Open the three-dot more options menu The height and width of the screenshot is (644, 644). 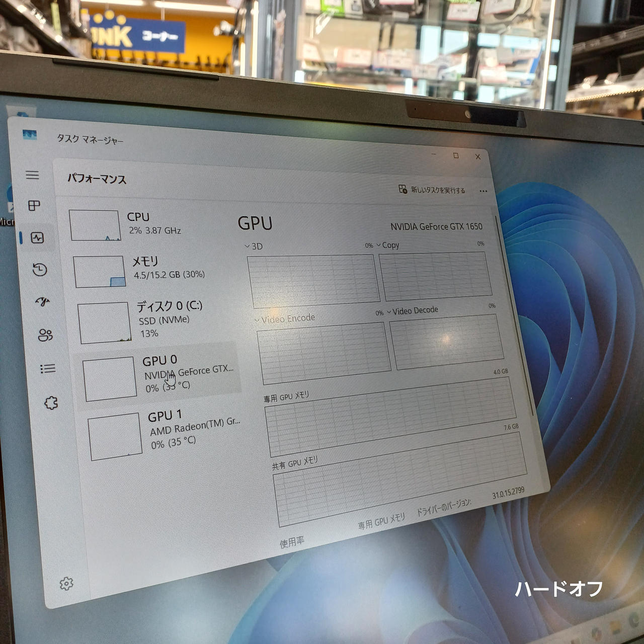pos(484,191)
